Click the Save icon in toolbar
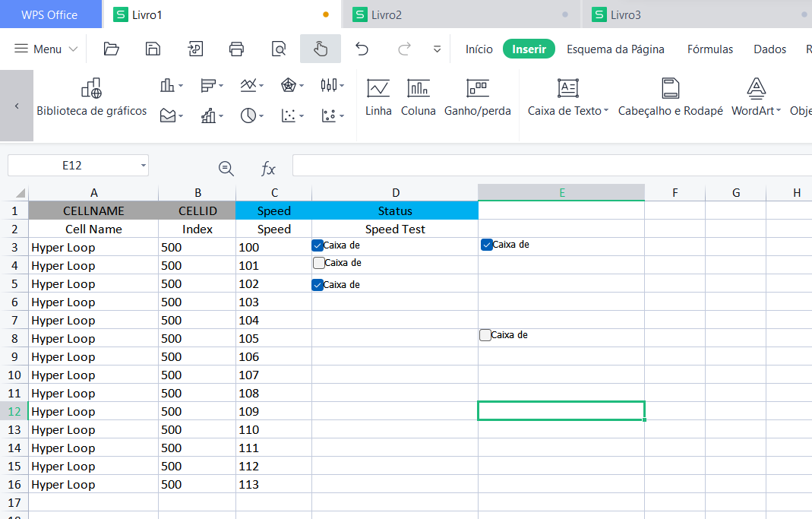This screenshot has width=812, height=519. pos(153,49)
